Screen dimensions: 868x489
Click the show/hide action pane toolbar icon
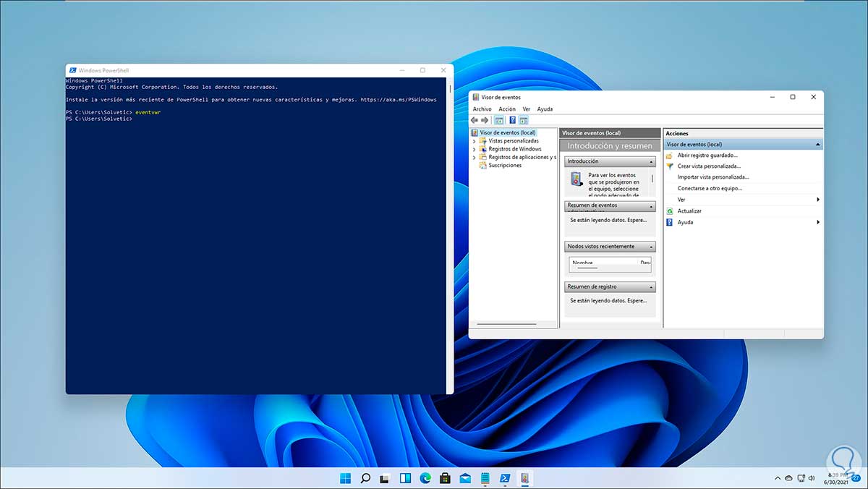pyautogui.click(x=523, y=120)
